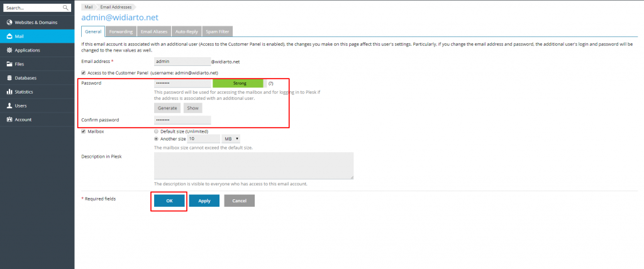Screen dimensions: 644x269
Task: Switch to the Forwarding tab
Action: 121,31
